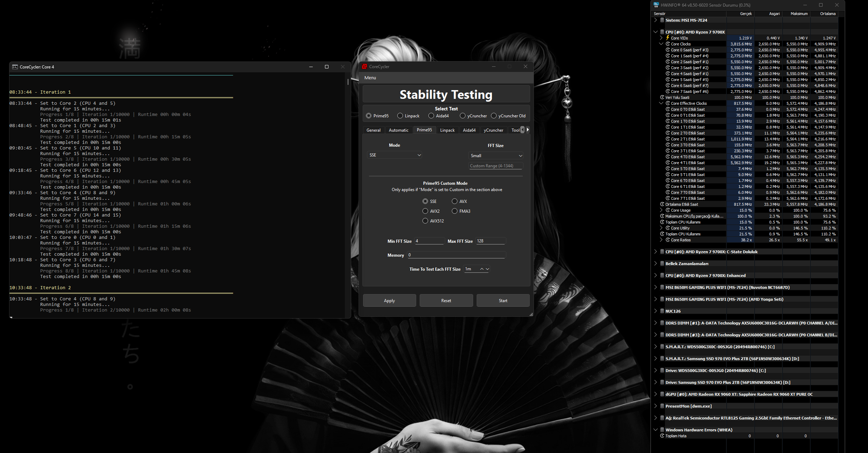This screenshot has height=453, width=868.
Task: Click the icon beside PresentMon [dwm.exe]
Action: coord(662,406)
